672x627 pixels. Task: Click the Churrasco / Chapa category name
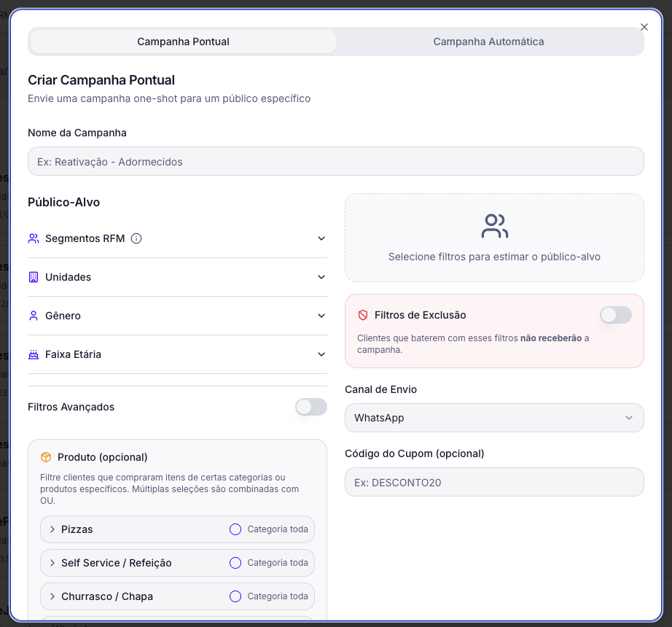[107, 596]
